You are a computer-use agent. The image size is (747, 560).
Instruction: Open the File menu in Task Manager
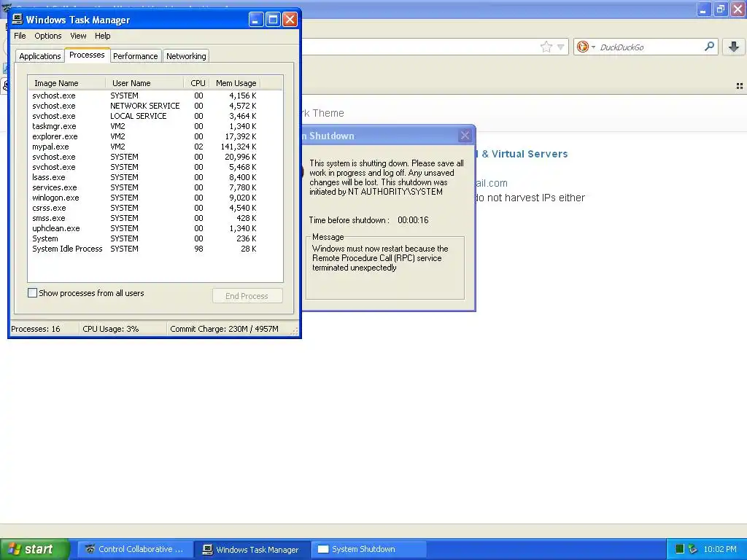pos(20,36)
